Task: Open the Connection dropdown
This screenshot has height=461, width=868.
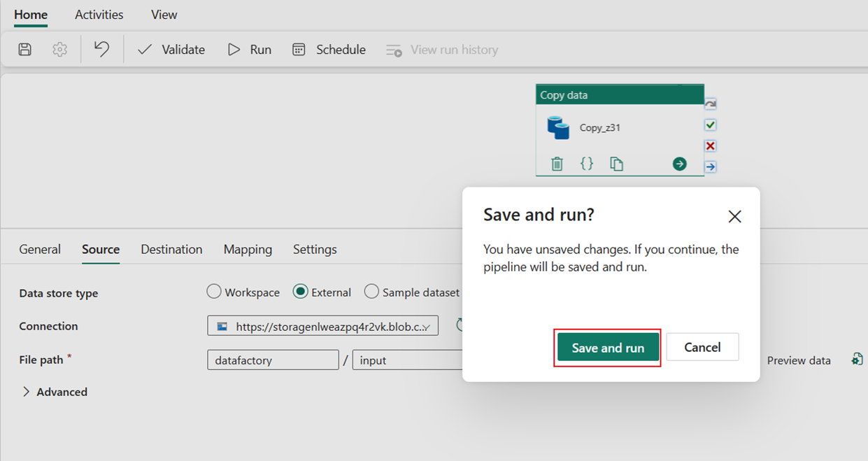Action: pos(322,325)
